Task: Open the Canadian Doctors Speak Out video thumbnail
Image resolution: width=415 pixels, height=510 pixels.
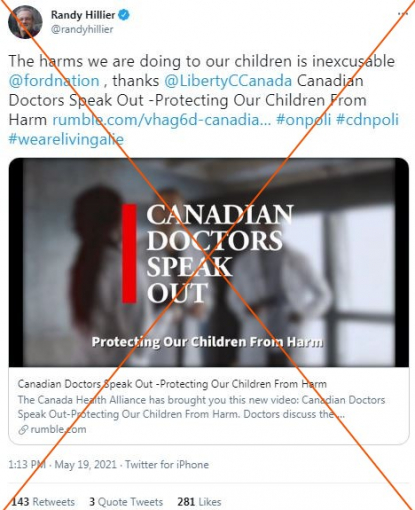Action: coord(209,263)
